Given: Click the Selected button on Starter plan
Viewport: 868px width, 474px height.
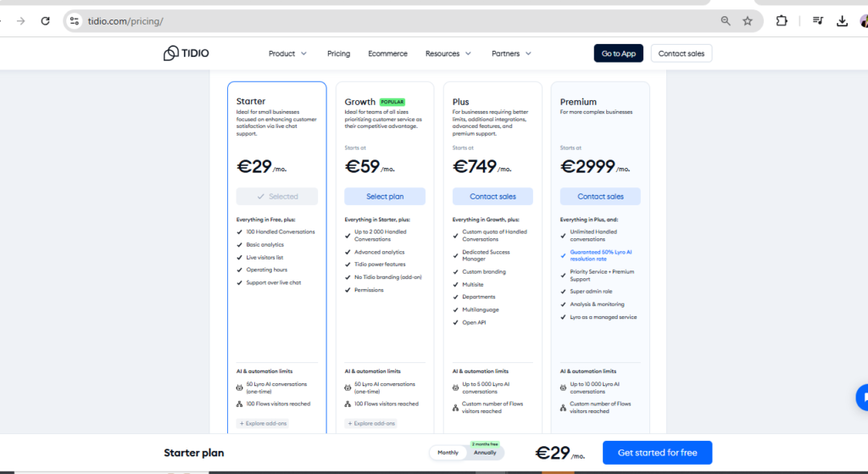Looking at the screenshot, I should click(x=277, y=197).
